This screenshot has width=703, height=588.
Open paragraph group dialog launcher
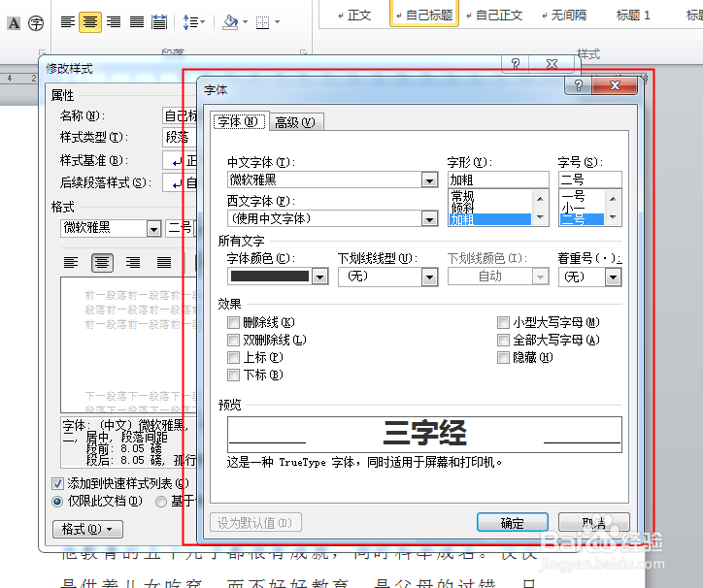coord(304,52)
